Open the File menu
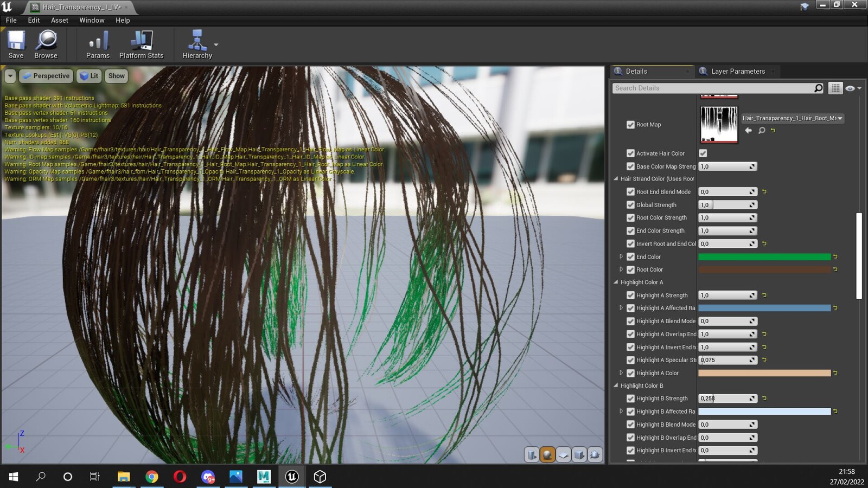The image size is (868, 488). [11, 20]
